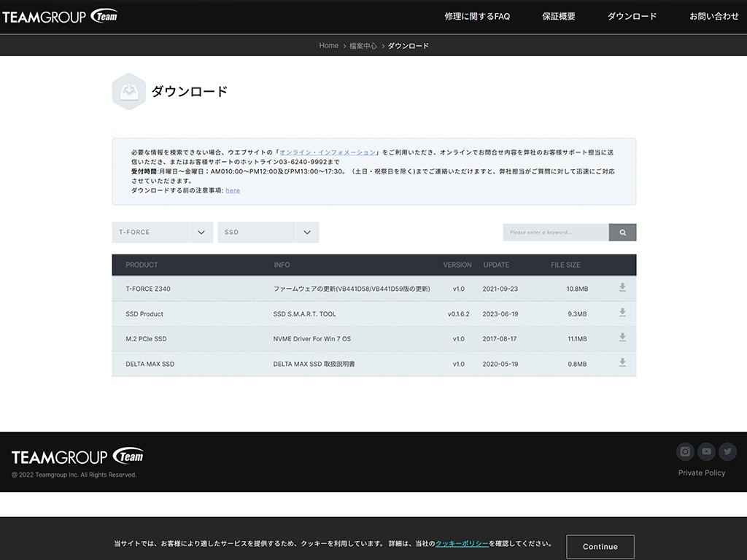Open the YouTube social icon
Screen dimensions: 747x560
coord(706,451)
